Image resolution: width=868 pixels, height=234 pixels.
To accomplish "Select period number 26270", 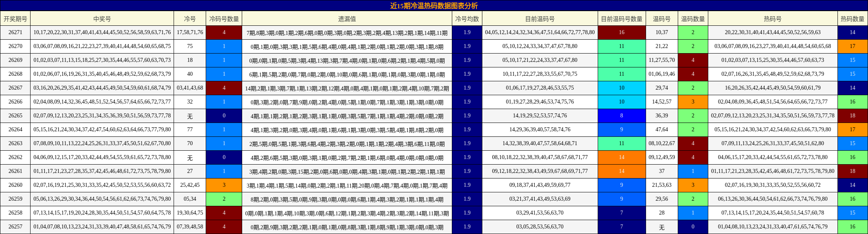I will click(x=15, y=46).
